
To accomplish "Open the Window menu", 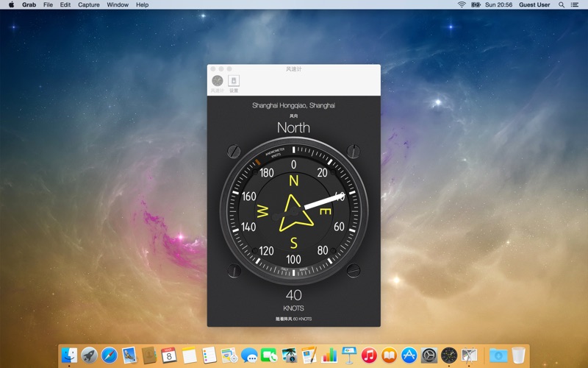I will point(118,4).
